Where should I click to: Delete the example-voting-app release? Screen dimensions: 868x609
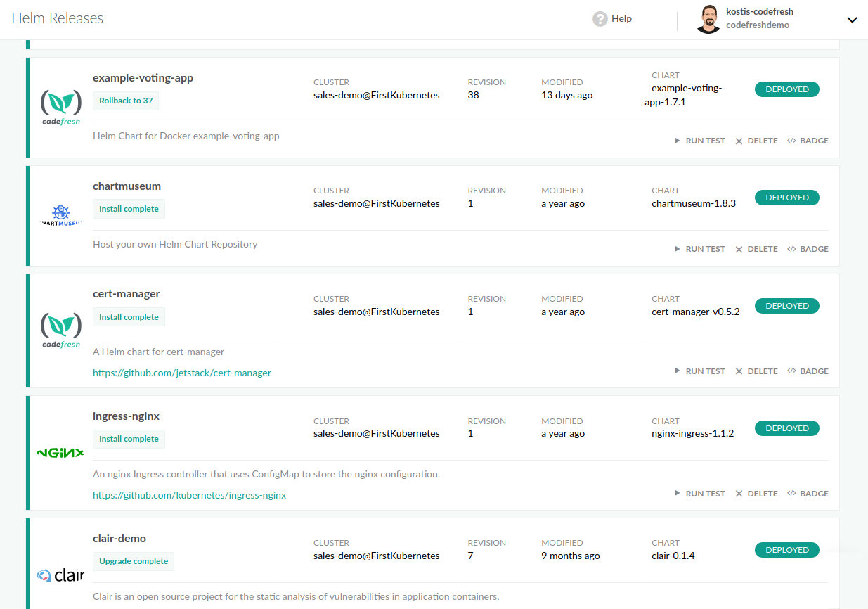click(756, 141)
